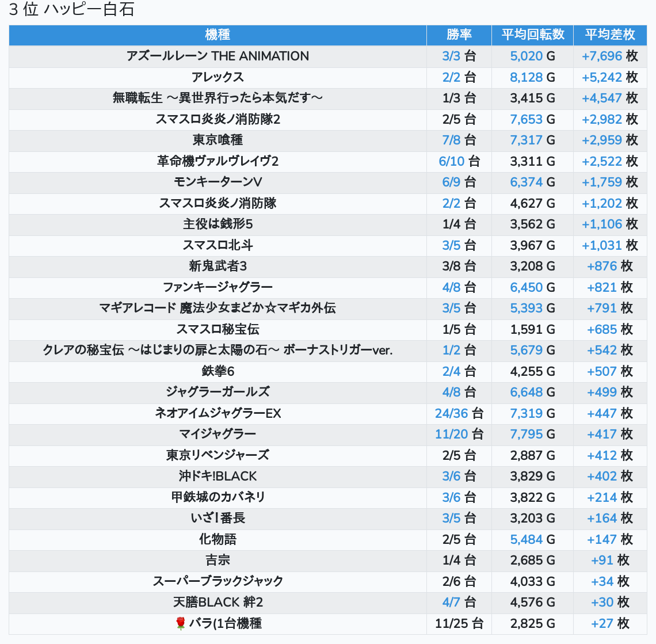The height and width of the screenshot is (644, 656).
Task: Click the +1,031 link in スマスロ北斗 row
Action: [601, 245]
